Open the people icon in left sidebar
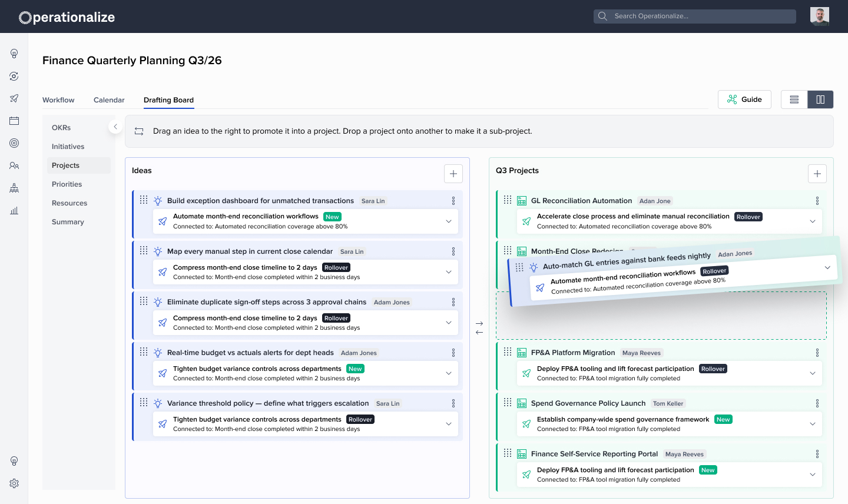 (x=14, y=165)
